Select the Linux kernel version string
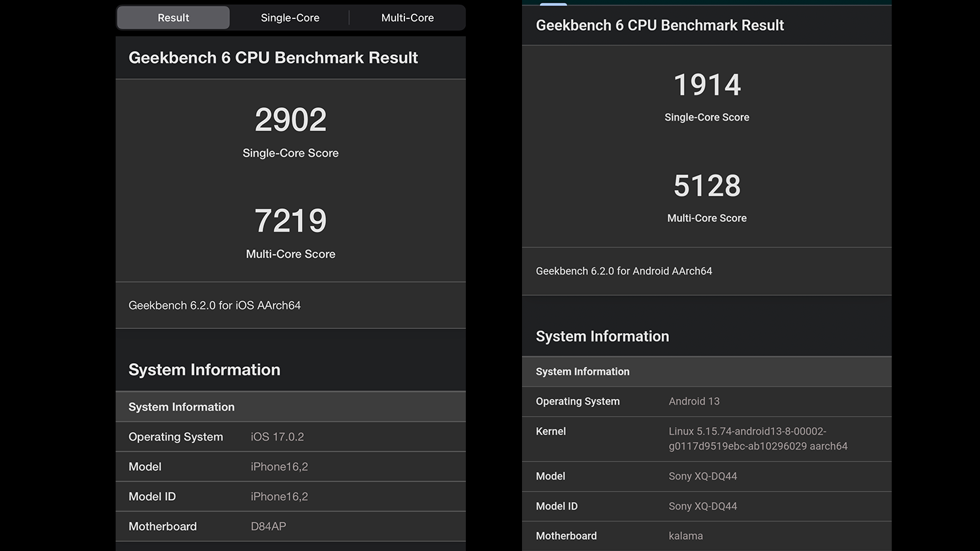 [x=757, y=439]
